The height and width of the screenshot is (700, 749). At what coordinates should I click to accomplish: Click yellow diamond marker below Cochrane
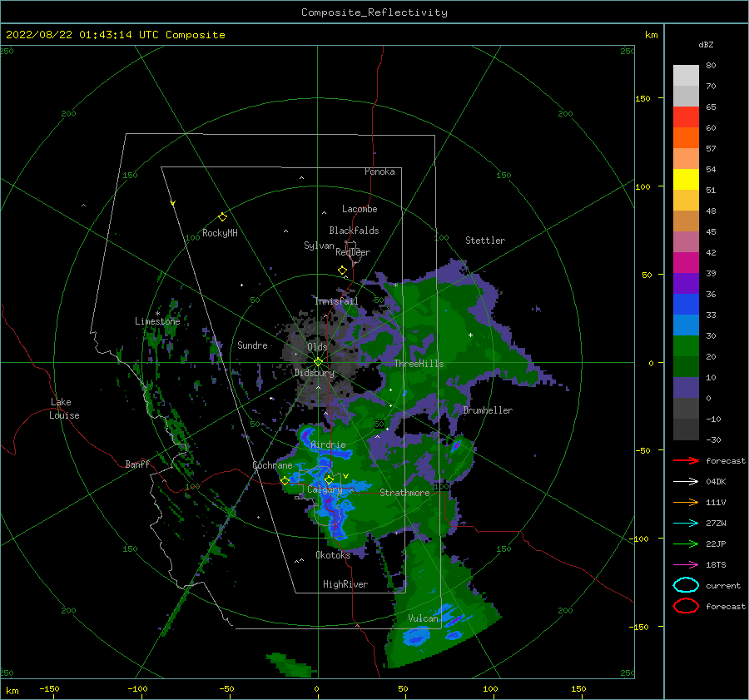coord(285,481)
